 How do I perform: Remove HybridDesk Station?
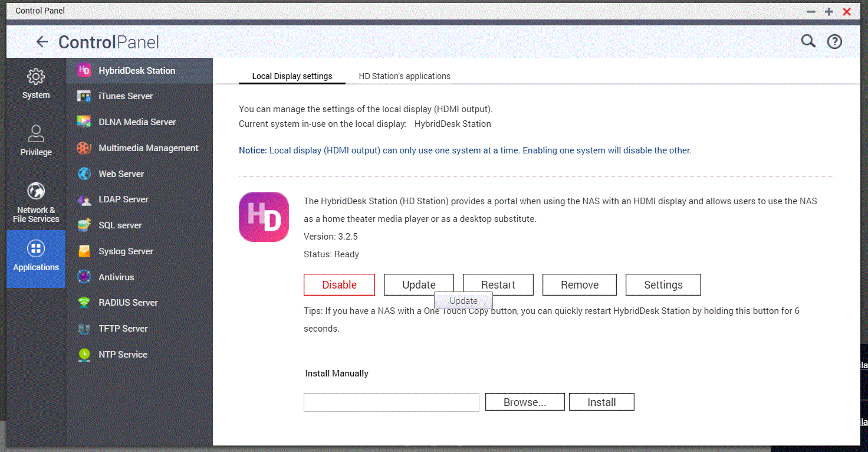point(580,284)
